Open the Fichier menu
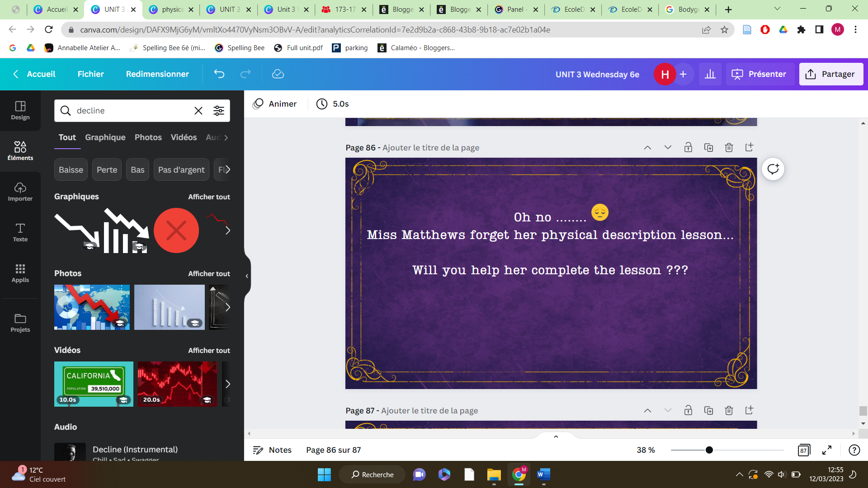Screen dimensions: 868x488 pyautogui.click(x=90, y=74)
